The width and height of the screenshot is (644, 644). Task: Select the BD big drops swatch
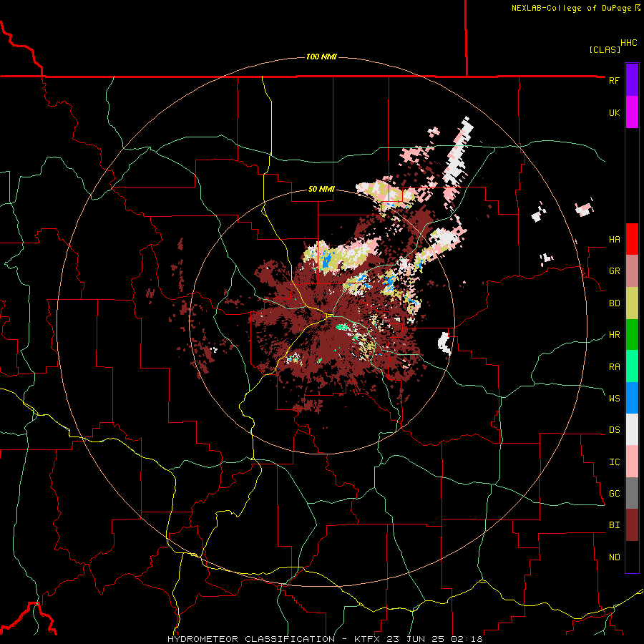pos(632,303)
